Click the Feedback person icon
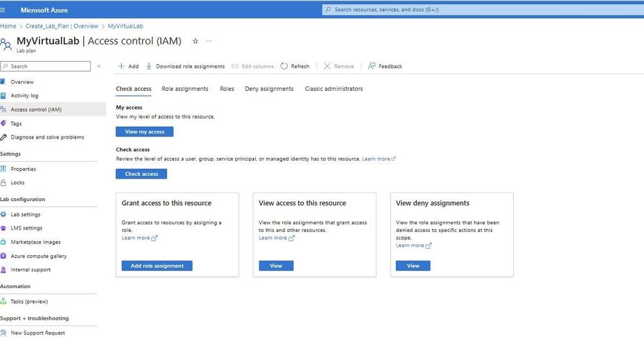The image size is (644, 359). (x=371, y=66)
